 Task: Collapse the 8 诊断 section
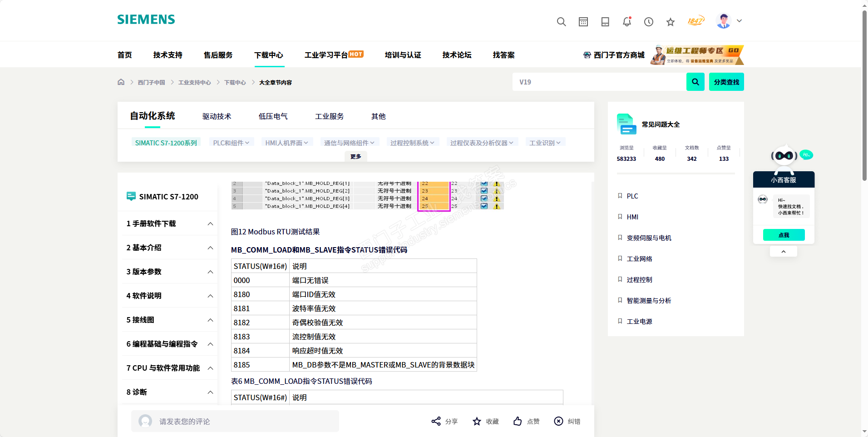click(x=211, y=392)
